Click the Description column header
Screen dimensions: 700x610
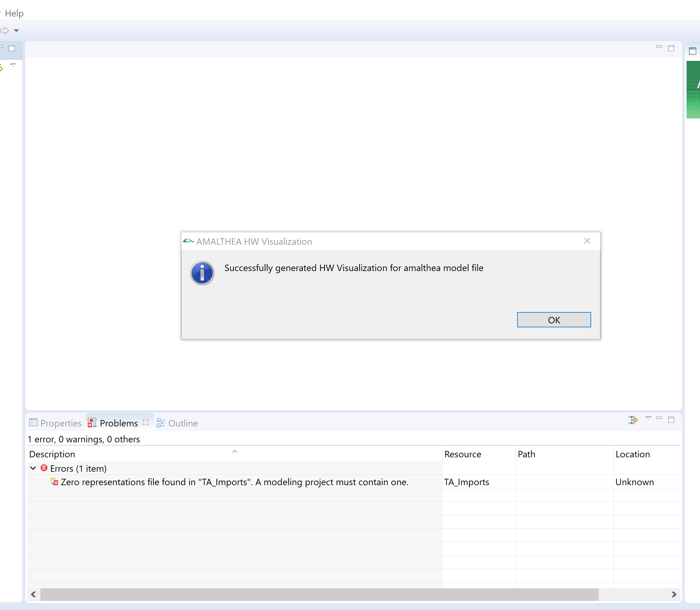(x=235, y=454)
